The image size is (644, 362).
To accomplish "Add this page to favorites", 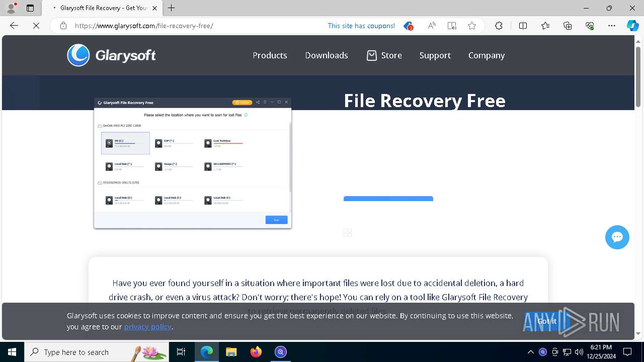I will [472, 26].
